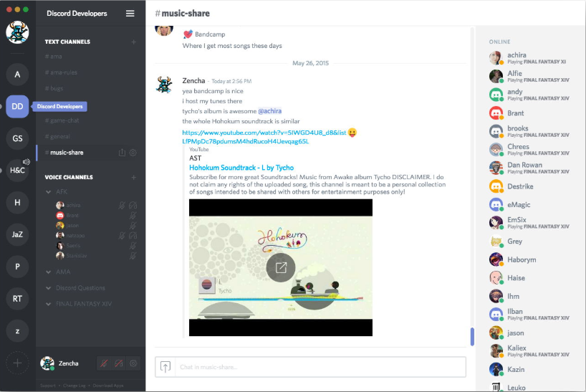Open user settings gear beside Zencha
Screen dimensions: 586x392
133,363
